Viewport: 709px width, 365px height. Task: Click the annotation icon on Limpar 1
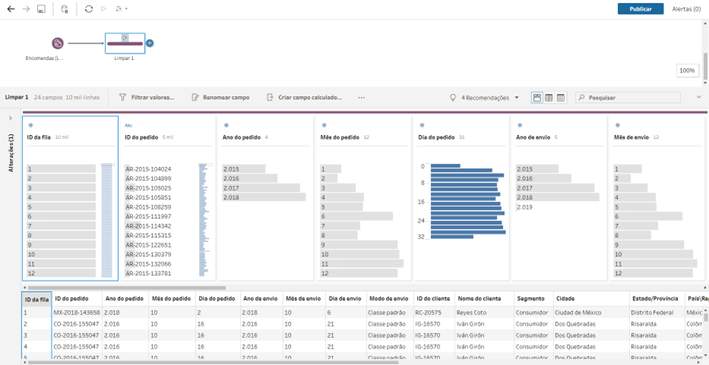pyautogui.click(x=125, y=38)
